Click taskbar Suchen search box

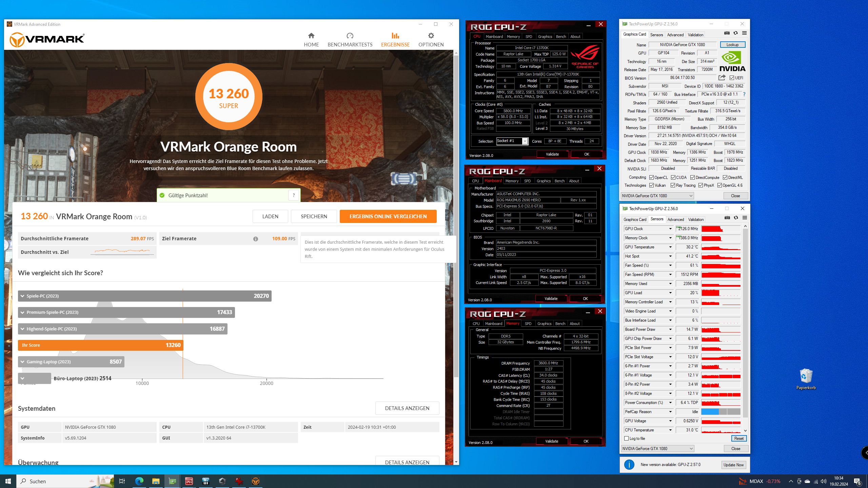[x=65, y=481]
